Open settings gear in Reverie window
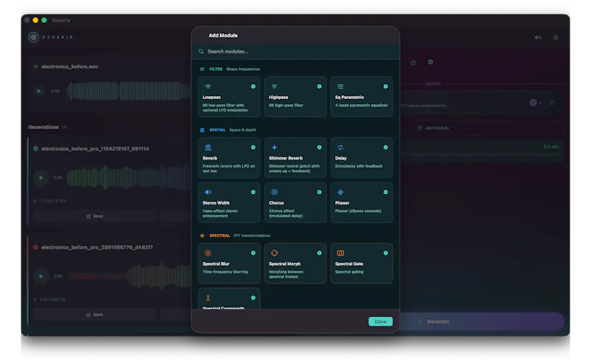The width and height of the screenshot is (591, 364). point(556,38)
